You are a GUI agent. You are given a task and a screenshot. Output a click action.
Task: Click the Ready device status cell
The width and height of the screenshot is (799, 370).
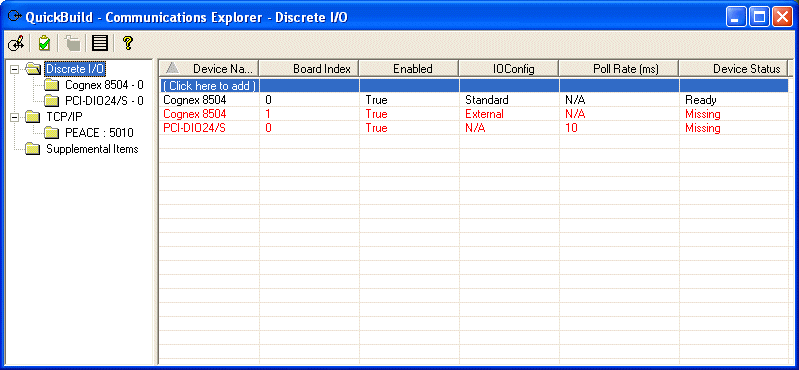click(x=701, y=100)
